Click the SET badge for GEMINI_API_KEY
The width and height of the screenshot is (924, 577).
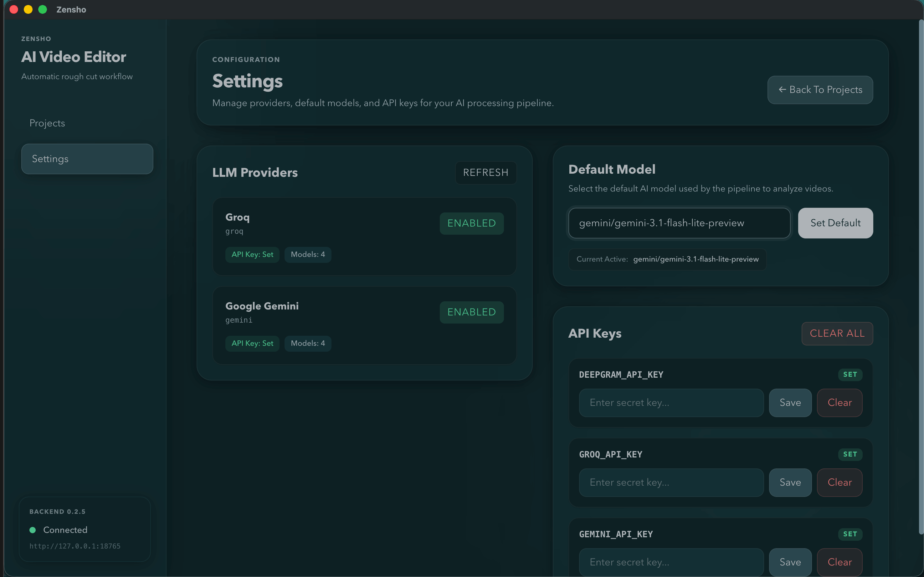[850, 534]
